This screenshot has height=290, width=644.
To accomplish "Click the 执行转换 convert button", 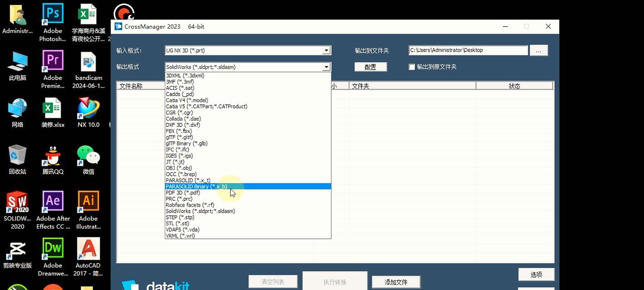I will (x=335, y=281).
